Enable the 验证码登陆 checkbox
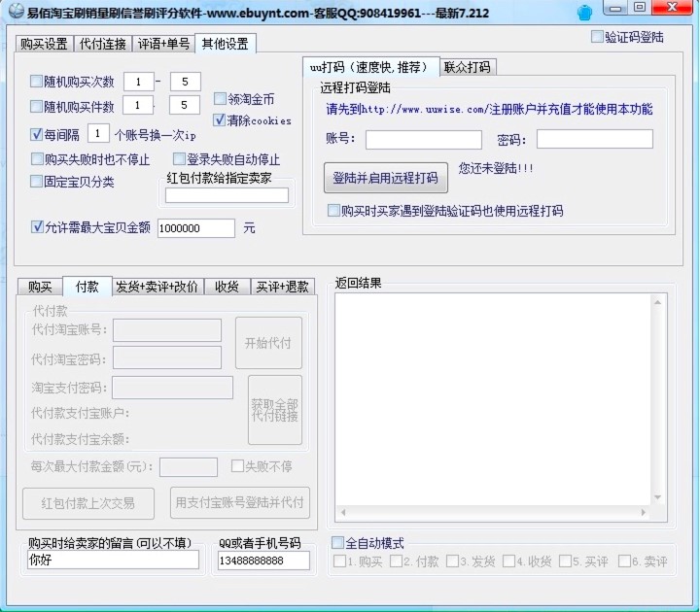The width and height of the screenshot is (700, 612). 598,37
